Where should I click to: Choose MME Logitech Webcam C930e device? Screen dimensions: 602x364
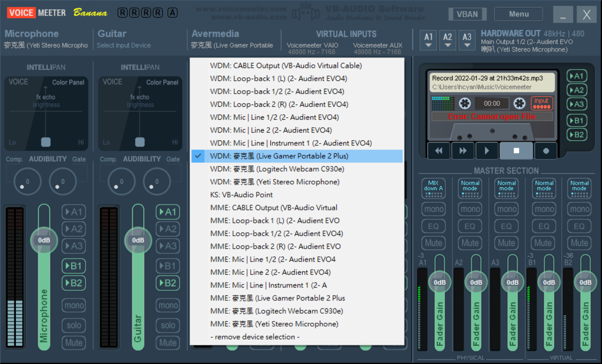[297, 311]
